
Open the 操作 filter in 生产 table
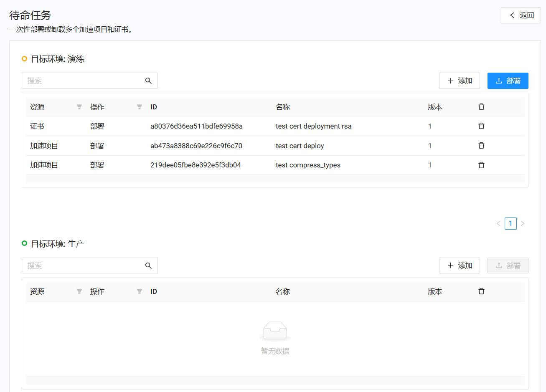click(x=139, y=291)
